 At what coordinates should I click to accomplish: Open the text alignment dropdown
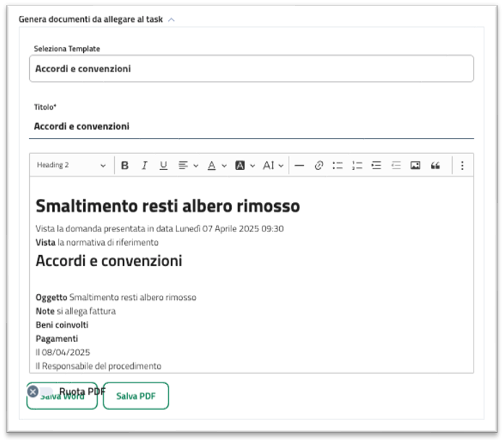click(x=188, y=166)
